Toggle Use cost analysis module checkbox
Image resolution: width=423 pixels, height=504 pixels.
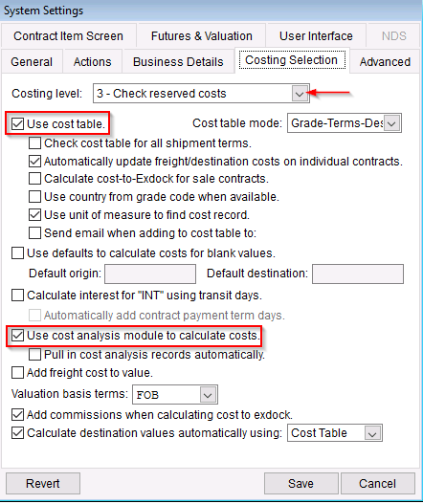[17, 336]
